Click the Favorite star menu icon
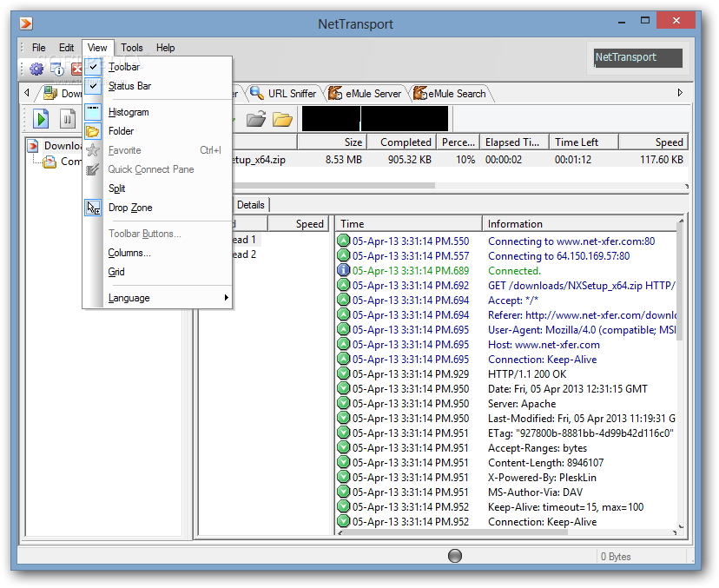The height and width of the screenshot is (588, 719). [93, 150]
